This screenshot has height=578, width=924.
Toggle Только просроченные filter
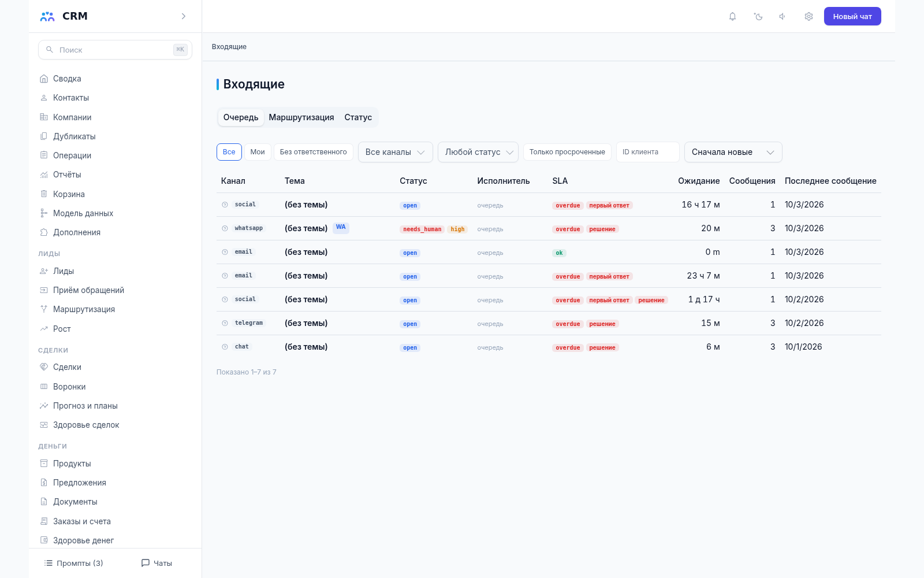coord(567,152)
